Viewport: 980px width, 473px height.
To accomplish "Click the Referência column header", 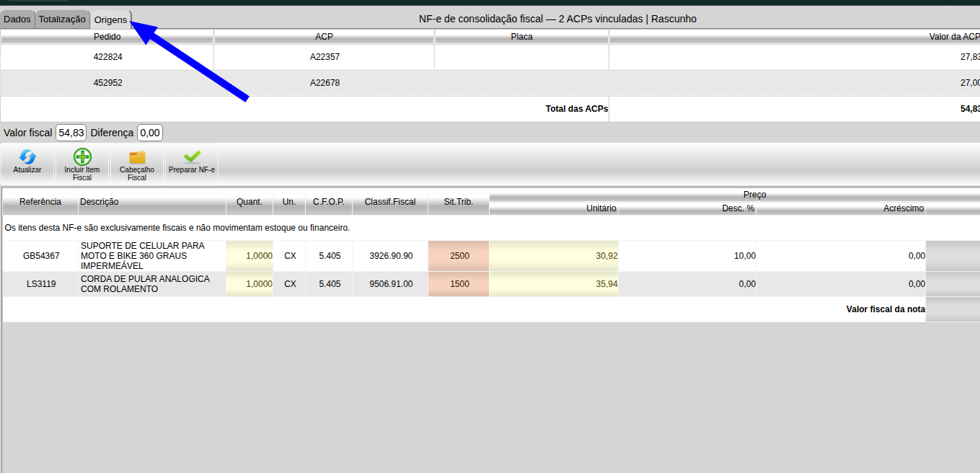I will pyautogui.click(x=40, y=202).
